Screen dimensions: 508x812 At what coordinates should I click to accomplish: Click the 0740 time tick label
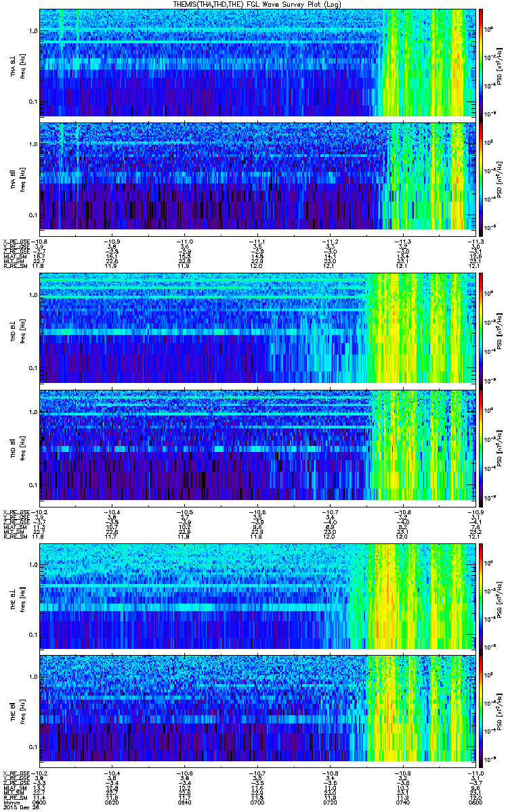(x=402, y=802)
